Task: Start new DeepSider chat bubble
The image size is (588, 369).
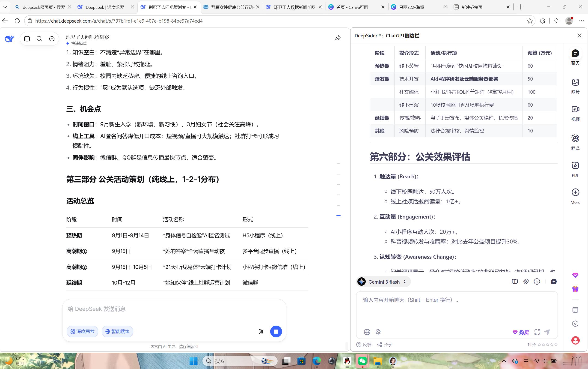Action: (x=554, y=282)
